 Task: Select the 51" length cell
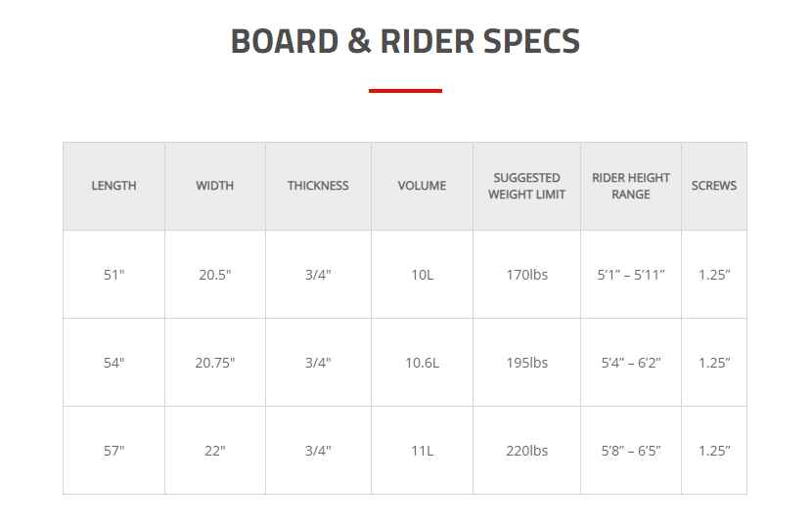[x=113, y=275]
